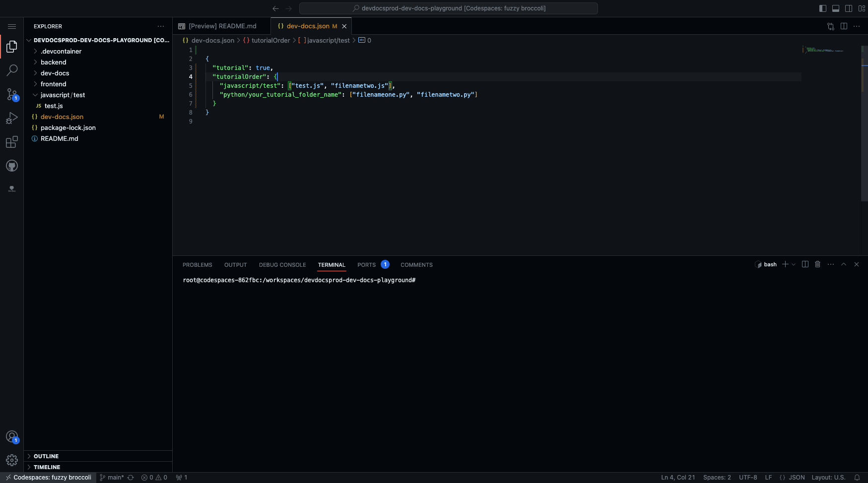The image size is (868, 483).
Task: Open the Search view in activity bar
Action: (12, 70)
